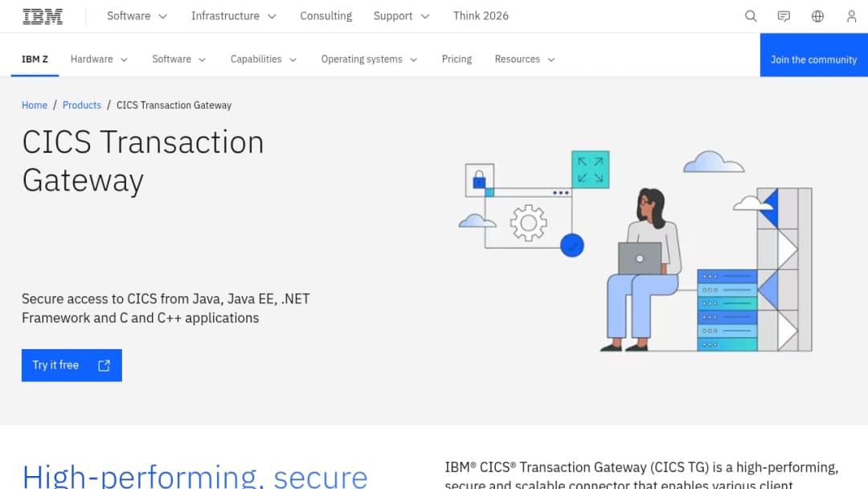Open the chat contact icon
Viewport: 868px width, 489px height.
784,16
